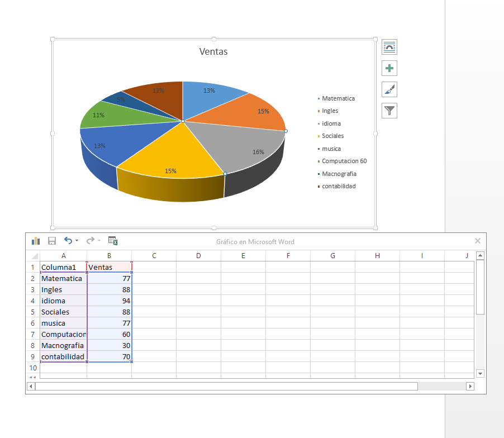Select cell with value 70
The width and height of the screenshot is (504, 438).
pyautogui.click(x=110, y=356)
